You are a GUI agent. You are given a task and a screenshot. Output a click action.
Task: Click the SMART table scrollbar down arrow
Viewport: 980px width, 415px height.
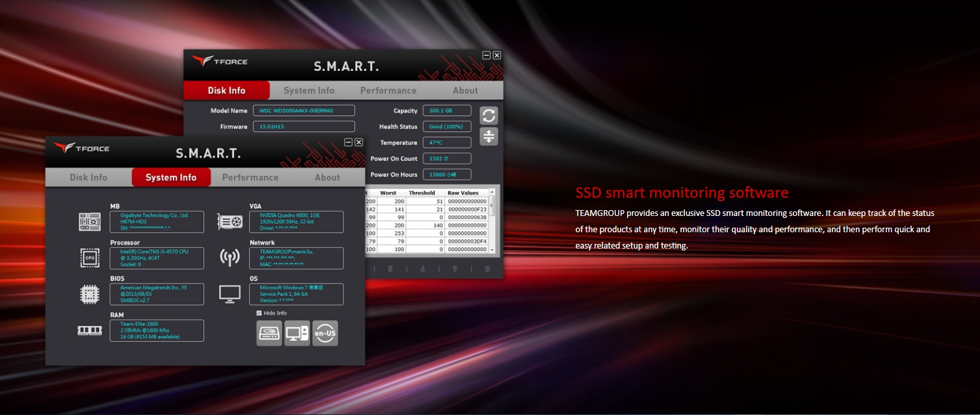[x=492, y=250]
